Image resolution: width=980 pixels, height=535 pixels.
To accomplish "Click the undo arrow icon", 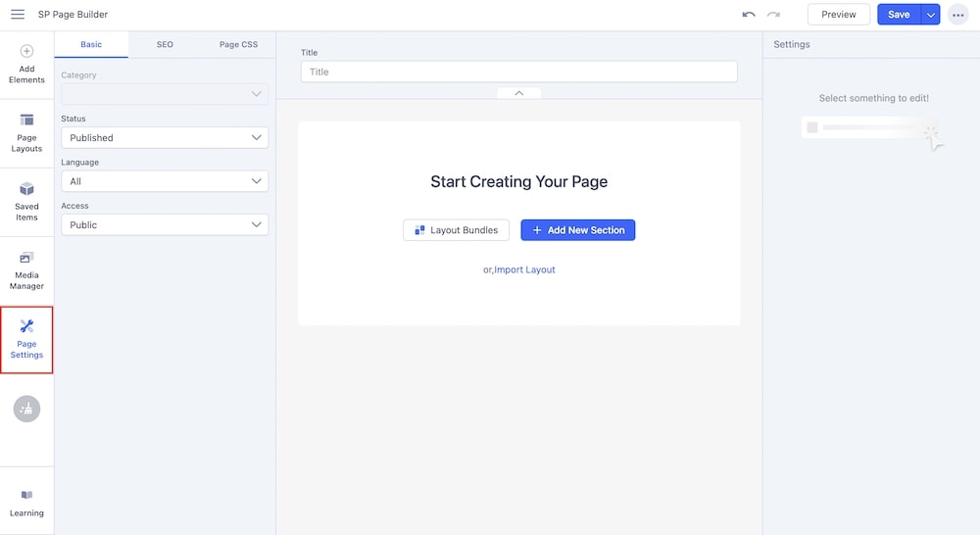I will pos(749,15).
